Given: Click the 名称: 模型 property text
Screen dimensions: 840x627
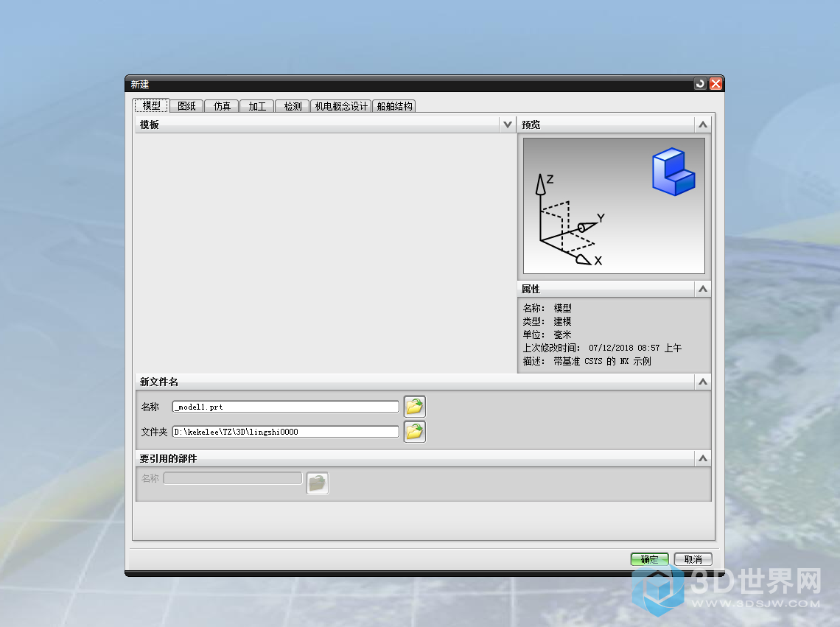Looking at the screenshot, I should click(x=547, y=308).
